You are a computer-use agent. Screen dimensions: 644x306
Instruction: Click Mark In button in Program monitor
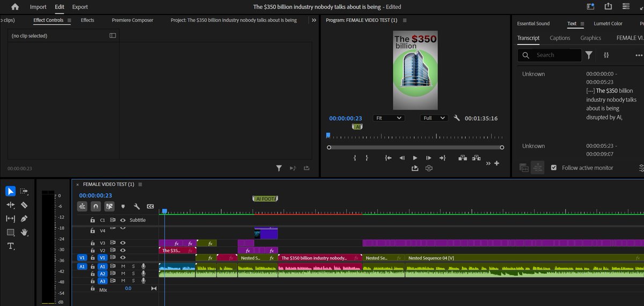coord(355,158)
